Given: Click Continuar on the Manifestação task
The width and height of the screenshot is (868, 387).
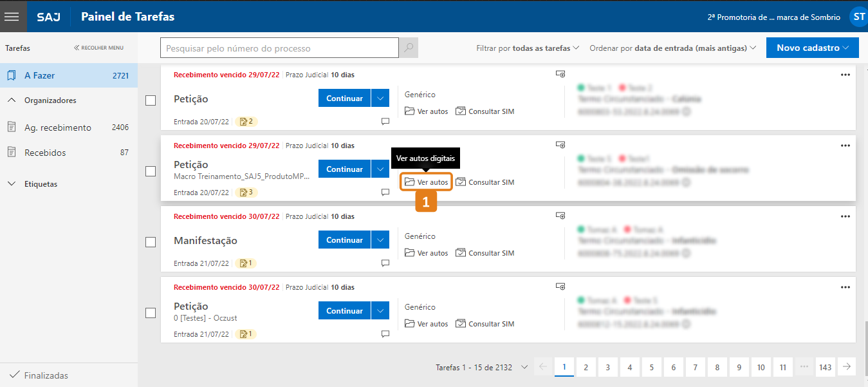Looking at the screenshot, I should pos(344,240).
